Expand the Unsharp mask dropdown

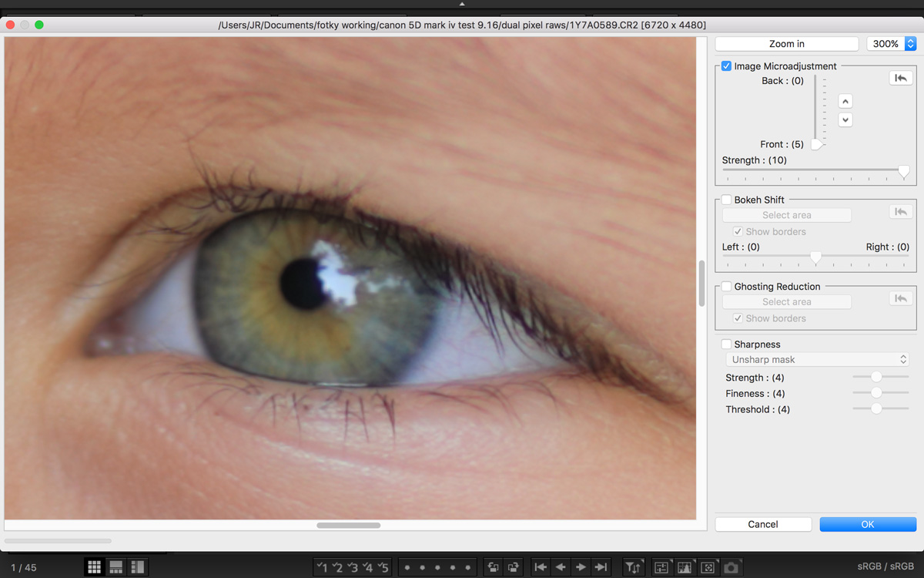[817, 360]
